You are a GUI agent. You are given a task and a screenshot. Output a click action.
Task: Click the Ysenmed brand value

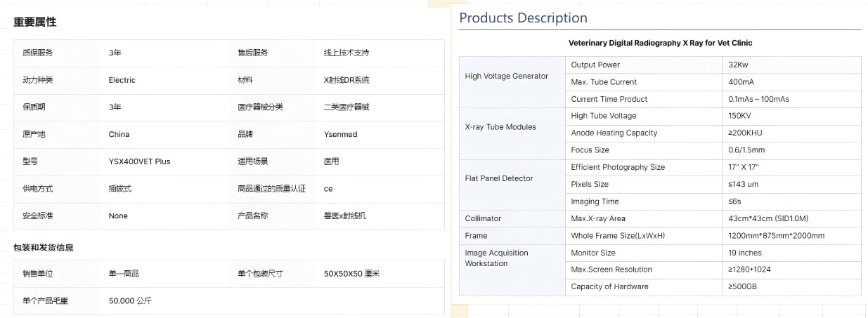340,134
